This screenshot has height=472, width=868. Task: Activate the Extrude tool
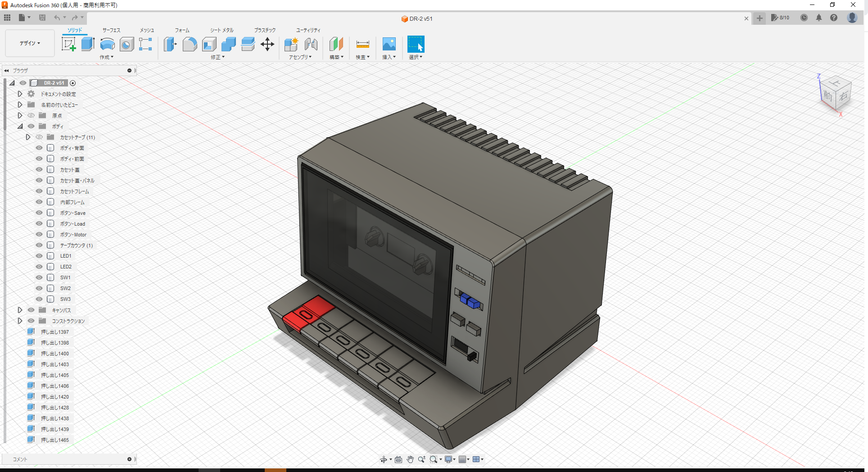[87, 44]
